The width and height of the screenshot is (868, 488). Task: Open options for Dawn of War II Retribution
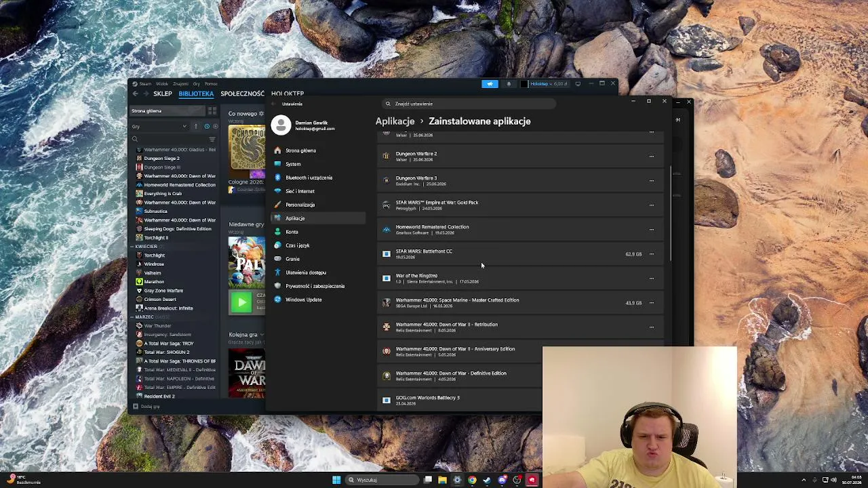point(652,327)
